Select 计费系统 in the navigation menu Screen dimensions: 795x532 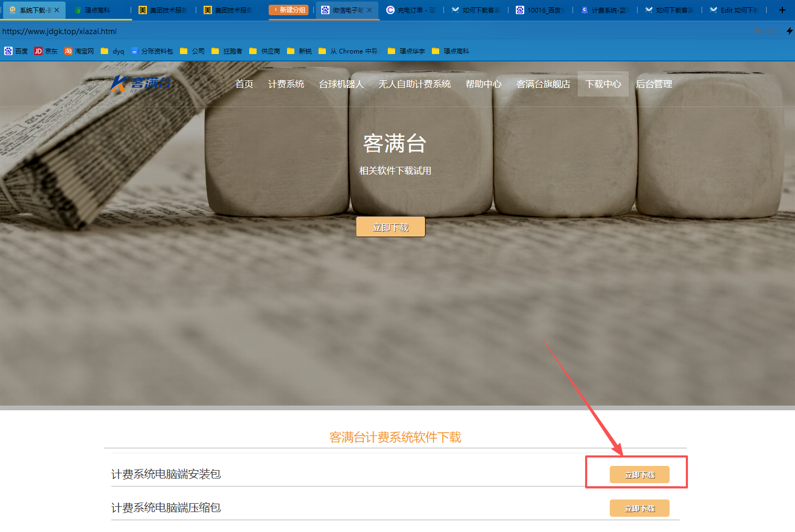pos(286,84)
